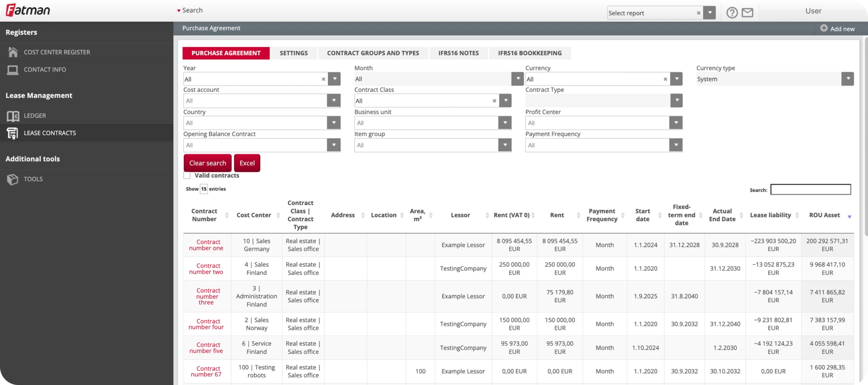Open the Year dropdown arrow
The height and width of the screenshot is (385, 868).
335,79
